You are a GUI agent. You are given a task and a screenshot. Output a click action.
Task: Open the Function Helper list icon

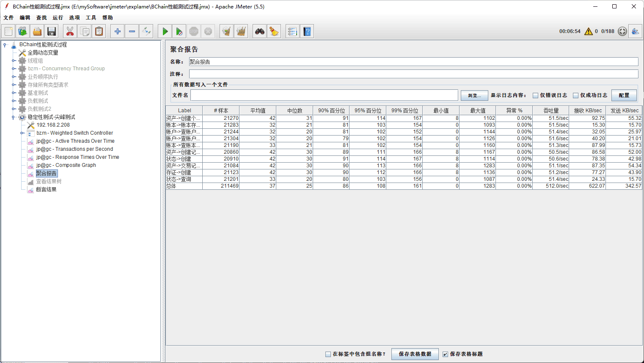(x=292, y=31)
